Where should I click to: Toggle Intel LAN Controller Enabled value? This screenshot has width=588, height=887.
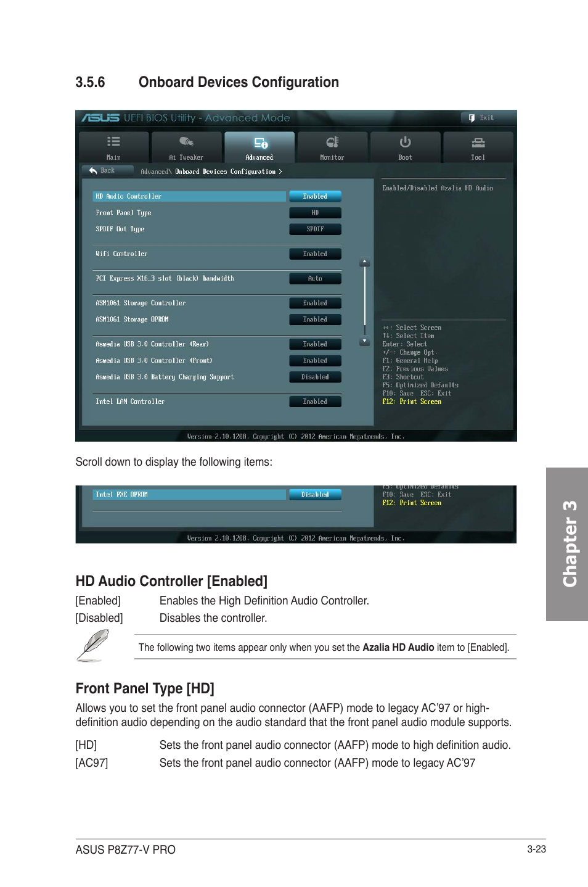coord(315,402)
